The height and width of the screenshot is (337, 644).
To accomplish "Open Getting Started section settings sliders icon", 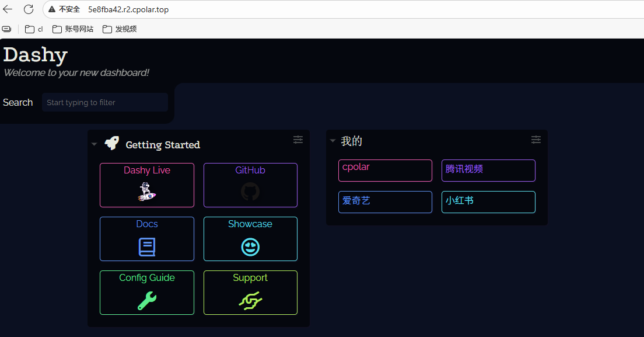I will point(298,140).
